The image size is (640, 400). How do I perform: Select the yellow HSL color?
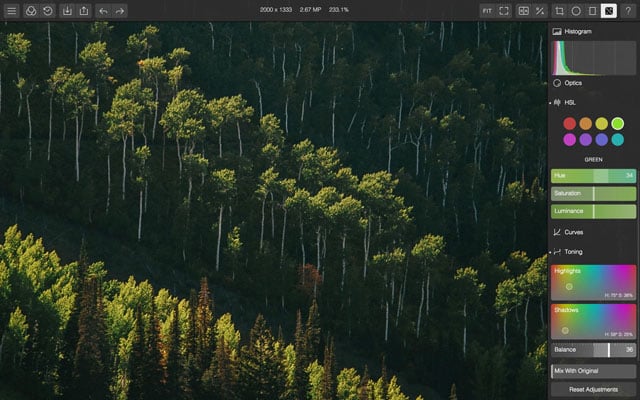tap(601, 123)
